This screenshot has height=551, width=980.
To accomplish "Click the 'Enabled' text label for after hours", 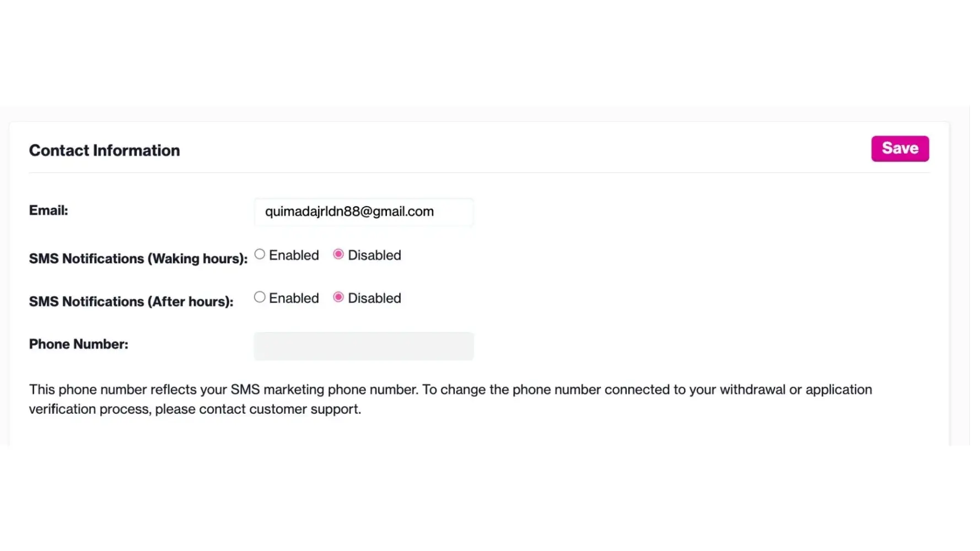I will click(x=294, y=299).
